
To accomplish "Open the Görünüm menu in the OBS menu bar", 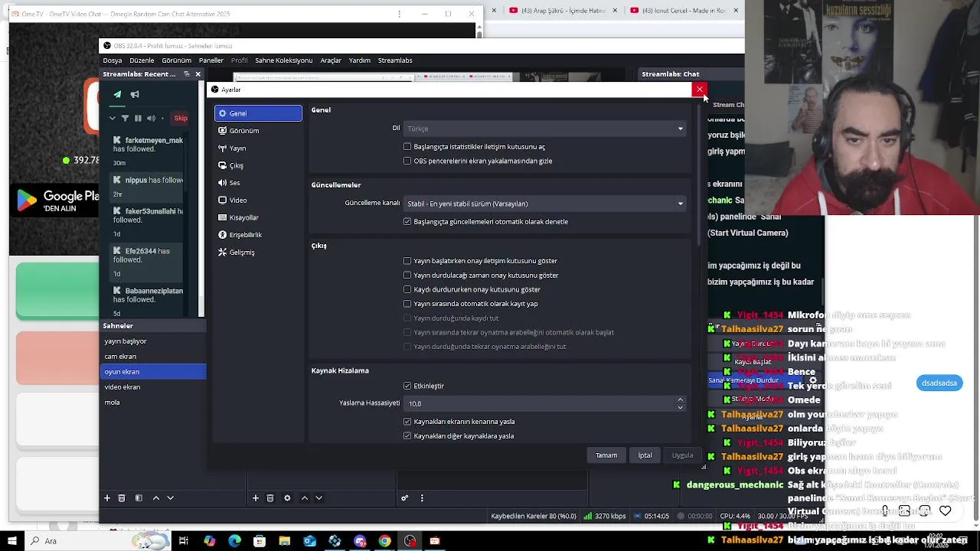I will pyautogui.click(x=176, y=60).
